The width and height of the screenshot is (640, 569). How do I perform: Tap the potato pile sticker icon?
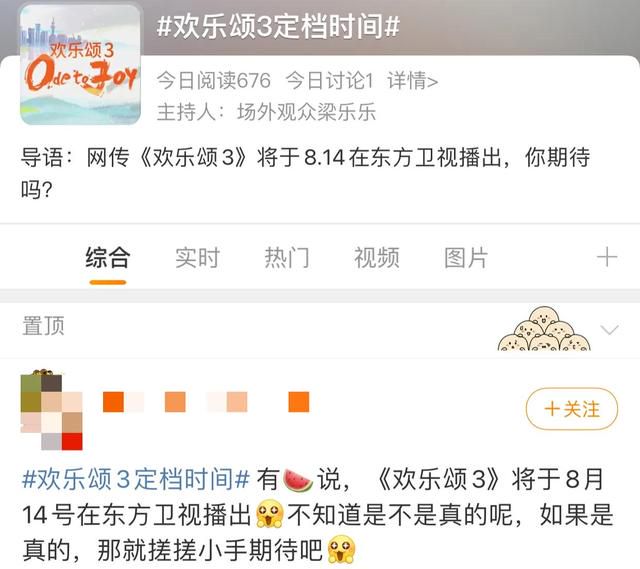[x=544, y=329]
